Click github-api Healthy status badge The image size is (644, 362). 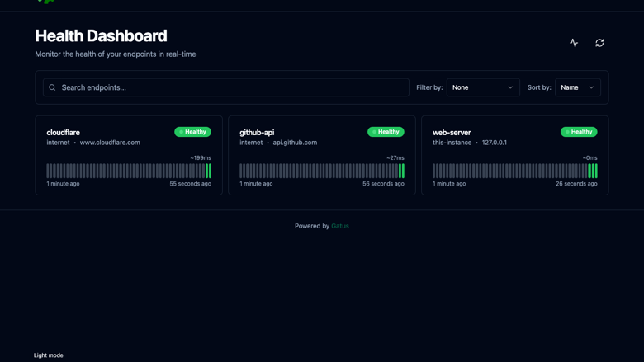pyautogui.click(x=386, y=132)
